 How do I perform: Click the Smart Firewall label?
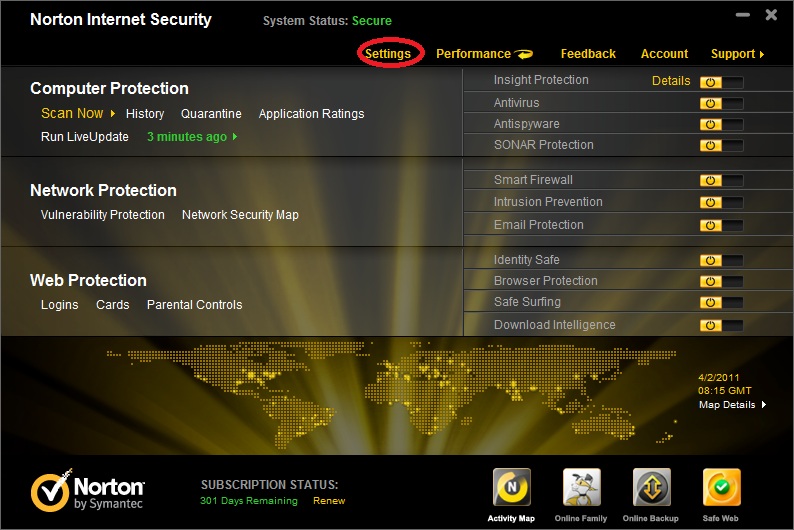click(x=533, y=180)
